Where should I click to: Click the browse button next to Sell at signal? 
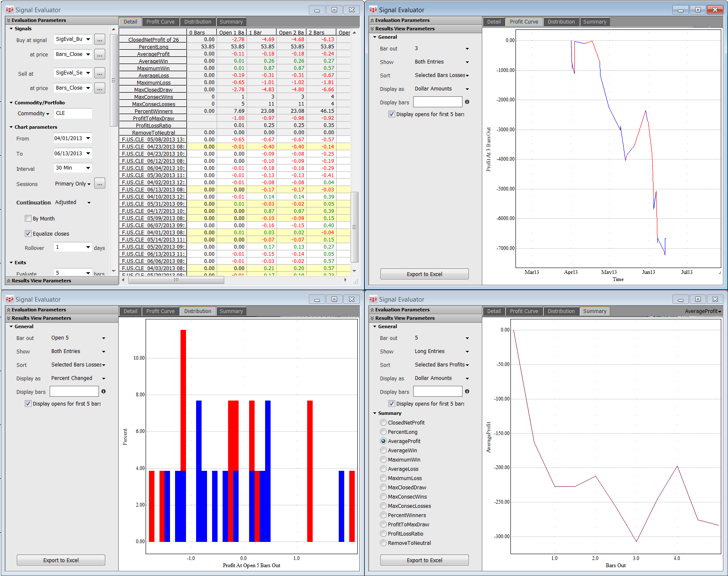99,73
